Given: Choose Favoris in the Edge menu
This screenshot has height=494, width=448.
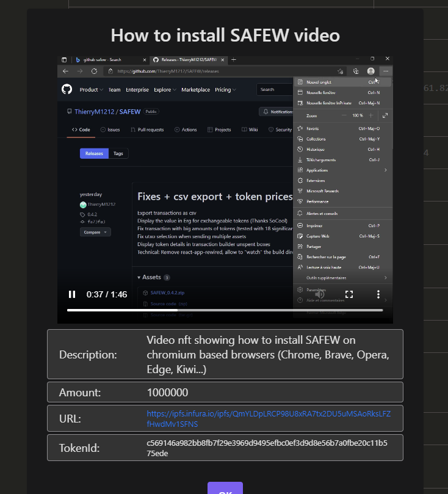Looking at the screenshot, I should point(343,129).
